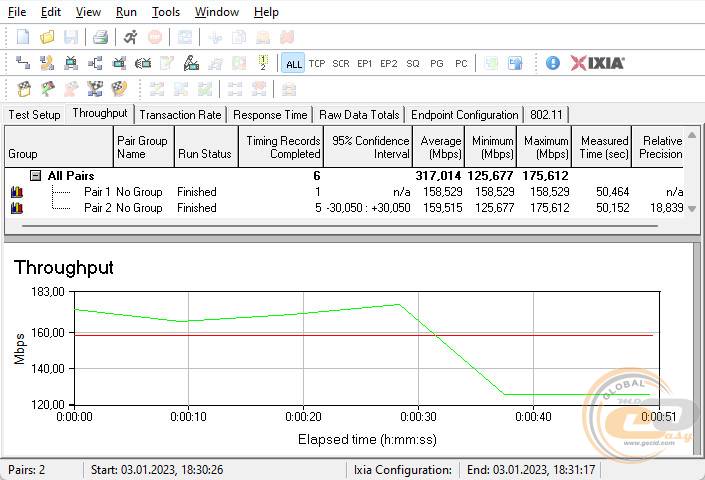Click the Relative Precision column header
Screen dimensions: 705x480
pyautogui.click(x=660, y=147)
